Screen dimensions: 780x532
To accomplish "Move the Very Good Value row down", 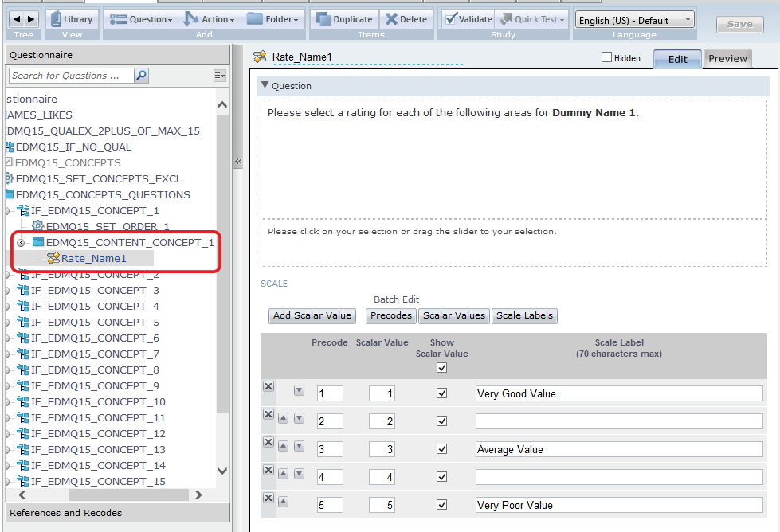I will [x=299, y=390].
